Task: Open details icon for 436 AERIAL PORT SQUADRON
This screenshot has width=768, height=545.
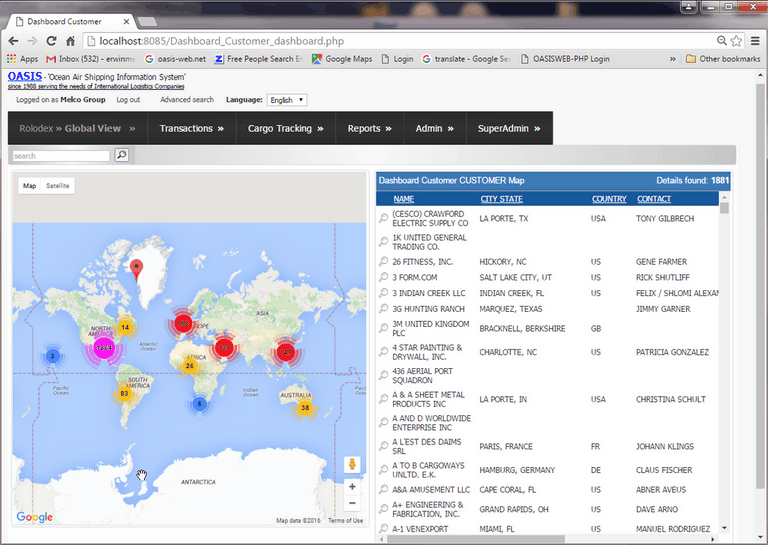Action: pyautogui.click(x=384, y=375)
